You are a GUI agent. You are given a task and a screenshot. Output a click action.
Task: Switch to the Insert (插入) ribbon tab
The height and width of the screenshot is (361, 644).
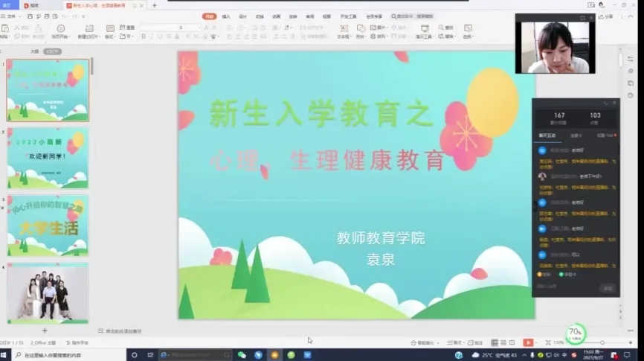pyautogui.click(x=226, y=16)
